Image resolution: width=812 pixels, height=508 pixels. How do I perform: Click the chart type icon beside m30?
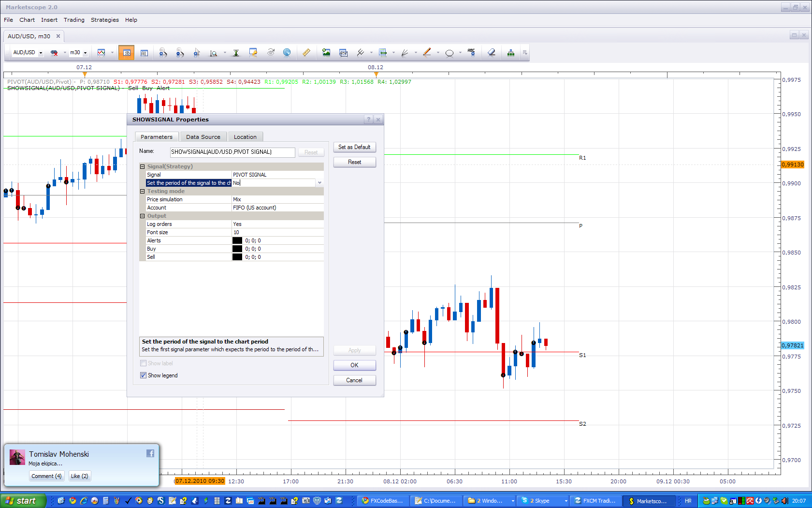coord(101,53)
